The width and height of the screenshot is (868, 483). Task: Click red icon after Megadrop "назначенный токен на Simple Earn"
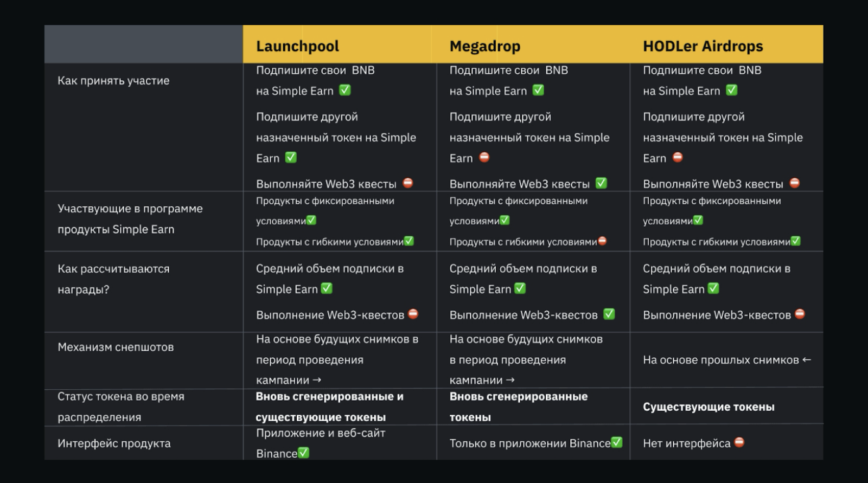pos(484,158)
